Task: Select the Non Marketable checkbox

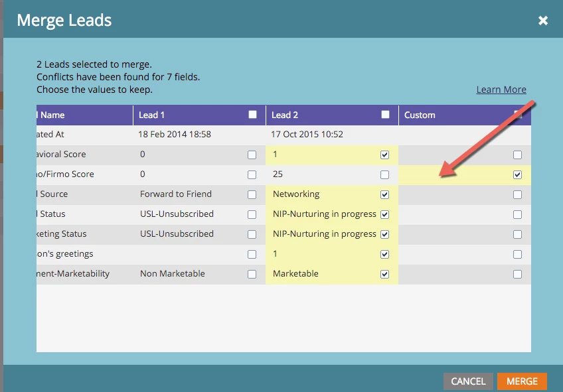Action: pyautogui.click(x=252, y=274)
